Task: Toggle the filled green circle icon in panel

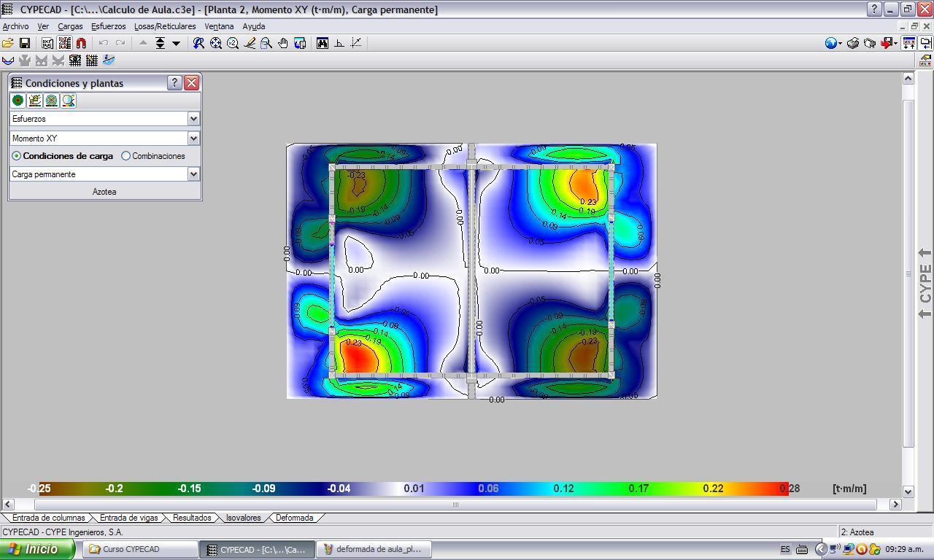Action: click(x=18, y=101)
